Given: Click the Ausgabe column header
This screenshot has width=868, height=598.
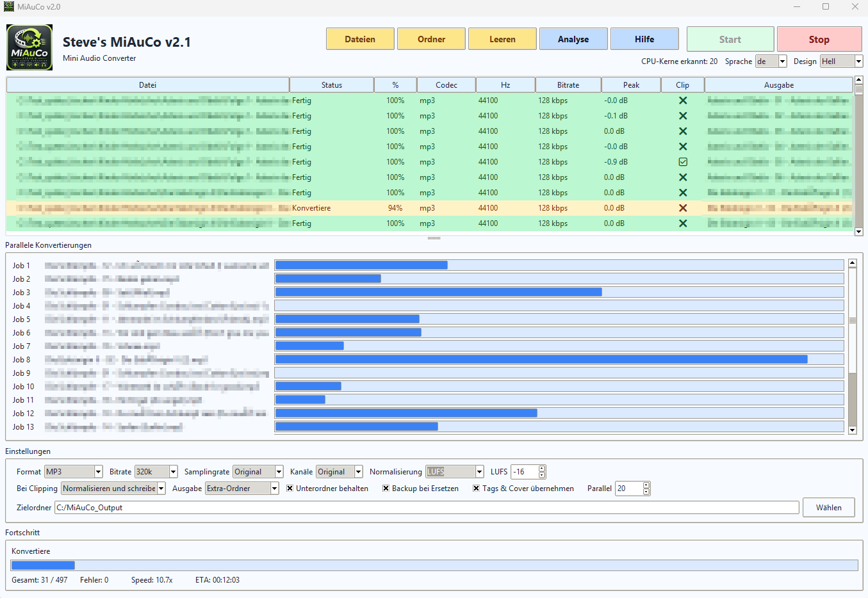Looking at the screenshot, I should [x=779, y=85].
